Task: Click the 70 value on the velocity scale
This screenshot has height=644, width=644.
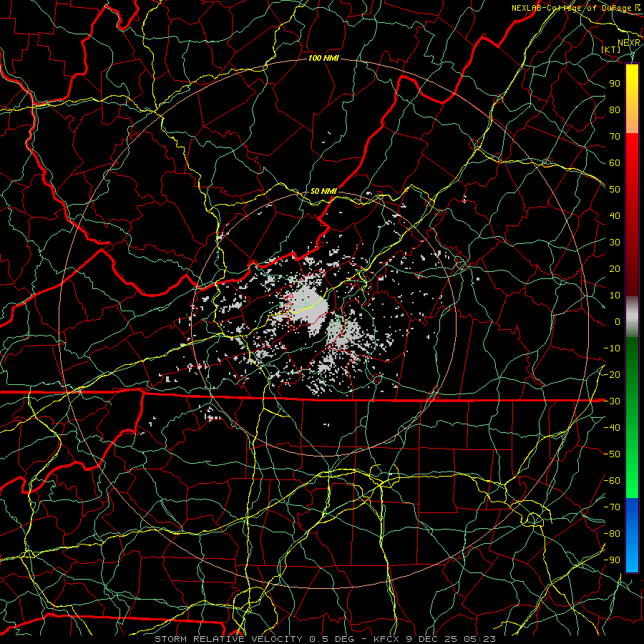Action: click(x=615, y=137)
